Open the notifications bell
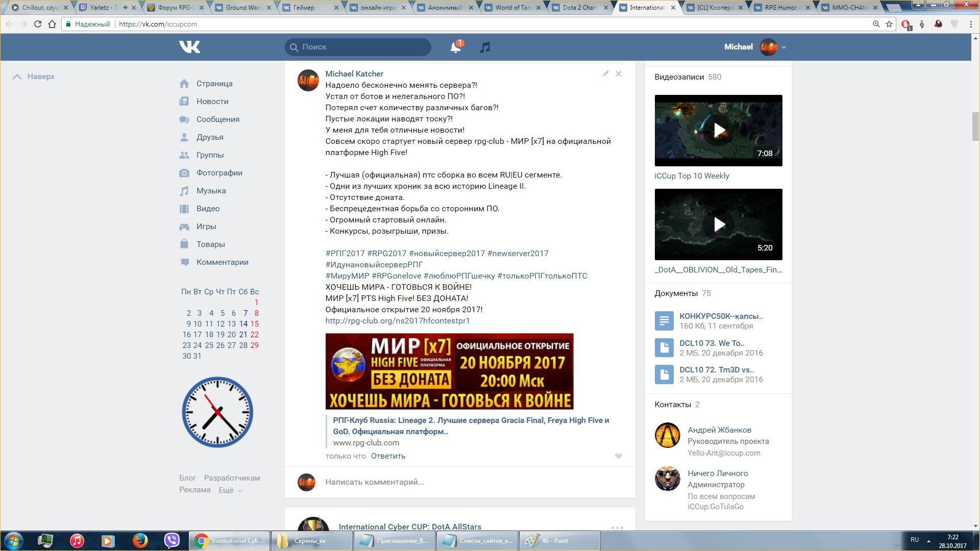This screenshot has width=980, height=551. click(x=455, y=47)
